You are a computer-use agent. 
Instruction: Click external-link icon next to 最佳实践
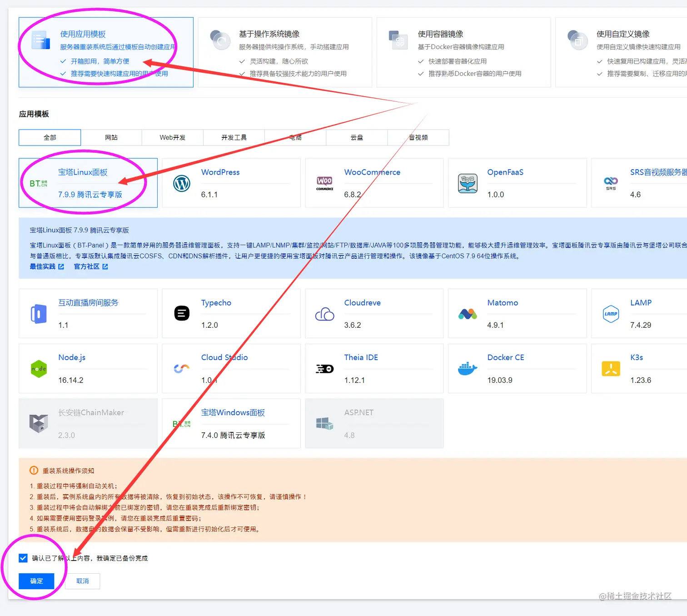[61, 266]
